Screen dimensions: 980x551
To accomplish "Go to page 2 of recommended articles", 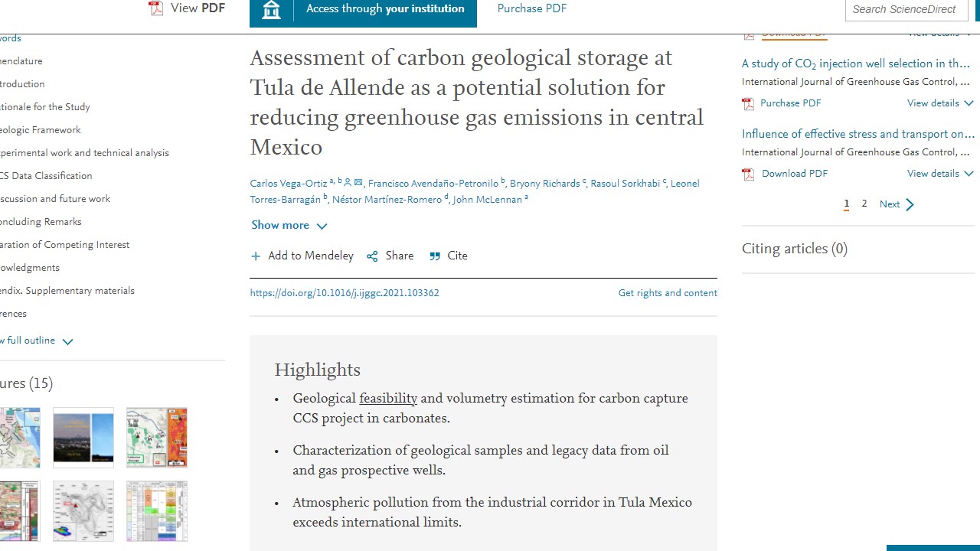I will (864, 204).
